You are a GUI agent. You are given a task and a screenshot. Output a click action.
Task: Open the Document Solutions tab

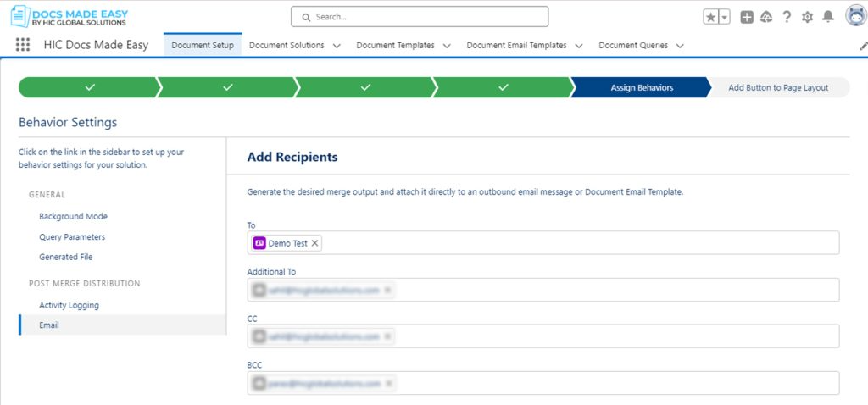coord(287,46)
